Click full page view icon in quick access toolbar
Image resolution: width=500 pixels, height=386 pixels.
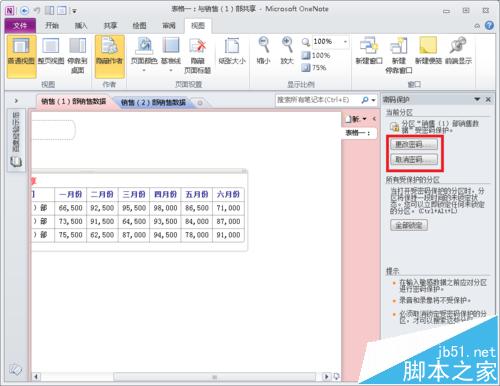coord(62,11)
